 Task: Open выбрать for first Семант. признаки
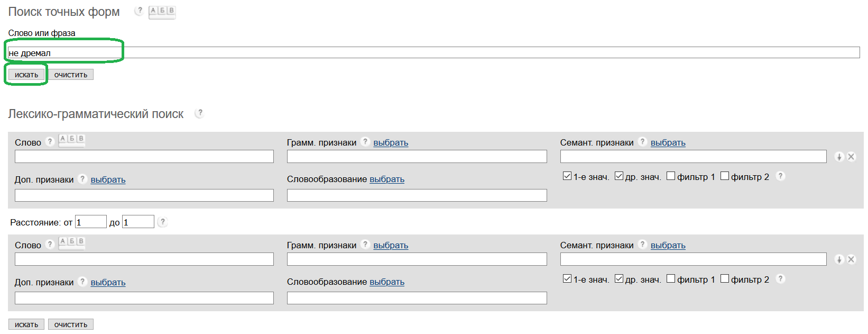point(668,142)
